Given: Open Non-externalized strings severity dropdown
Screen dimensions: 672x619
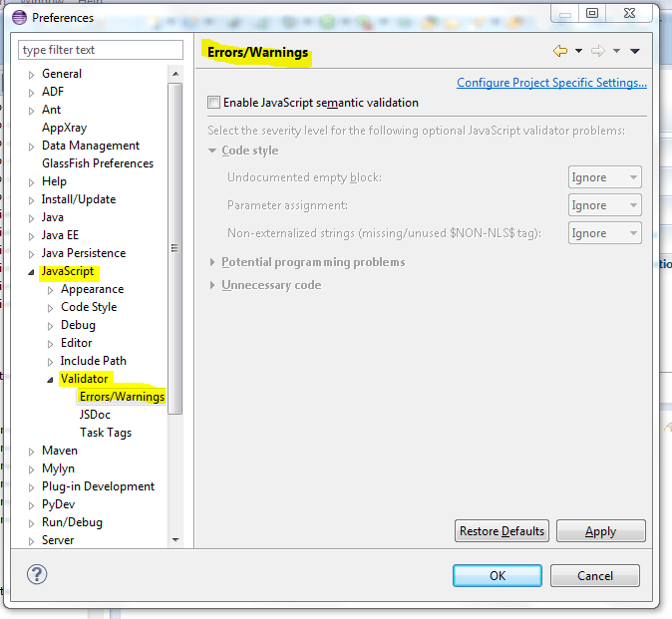Looking at the screenshot, I should point(604,233).
